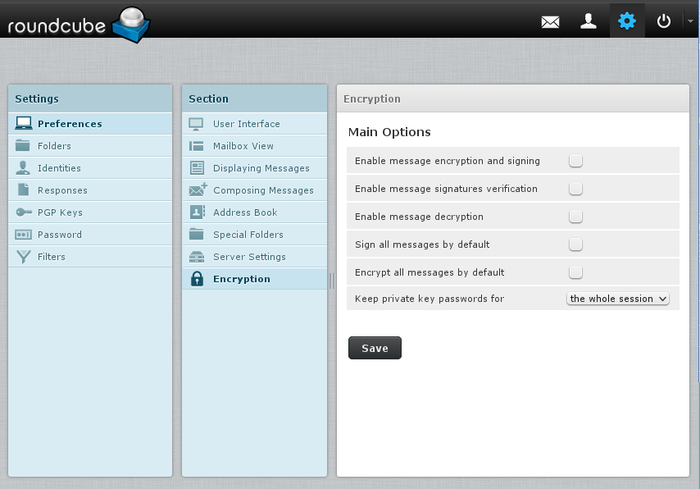Check Sign all messages by default
Viewport: 700px width, 489px height.
575,244
